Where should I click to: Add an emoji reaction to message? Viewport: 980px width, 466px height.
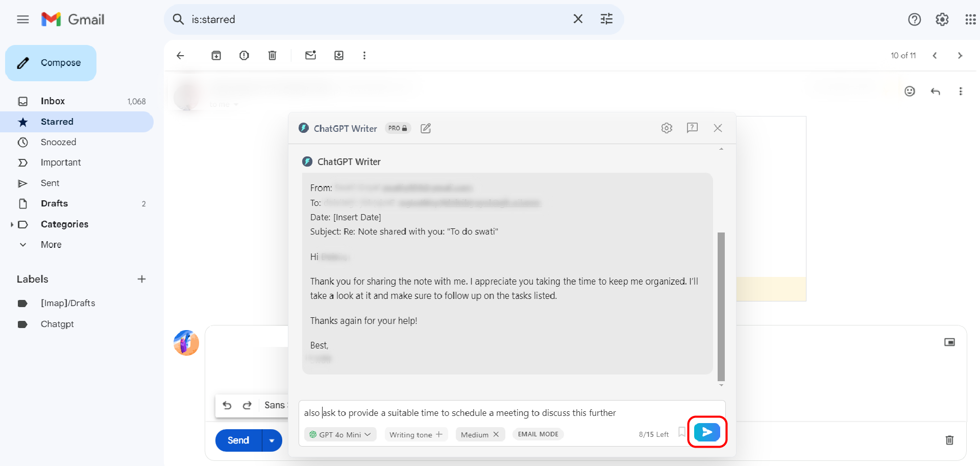(x=910, y=91)
